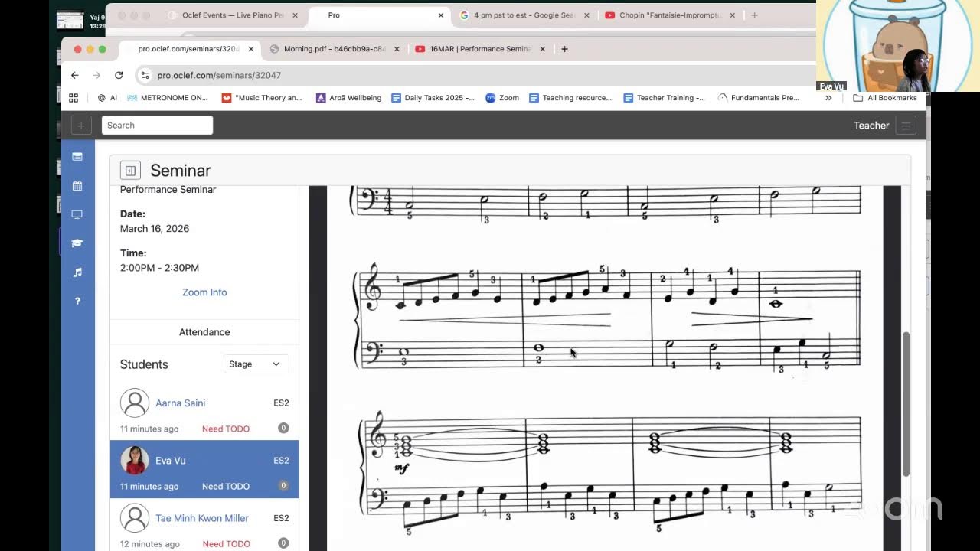
Task: Click the Teacher label in top bar
Action: point(871,126)
